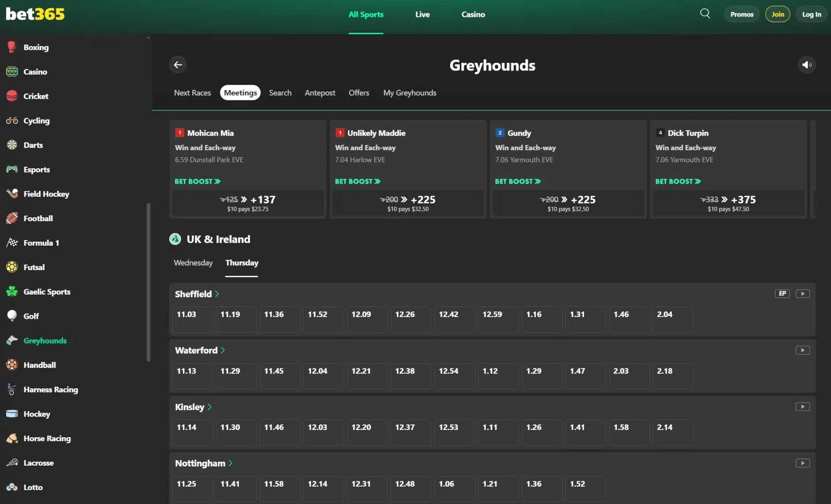
Task: Click the Harness Racing icon
Action: [12, 389]
